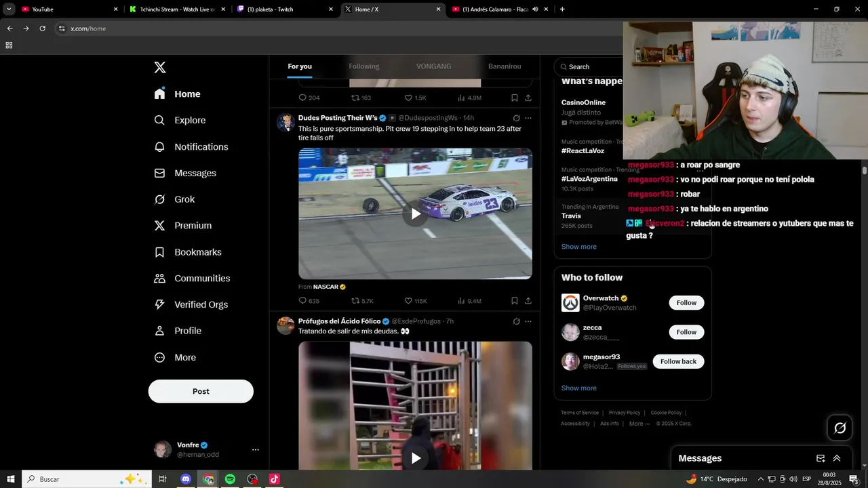The width and height of the screenshot is (868, 488).
Task: Share the Dudes Posting Their W's post
Action: coord(528,301)
